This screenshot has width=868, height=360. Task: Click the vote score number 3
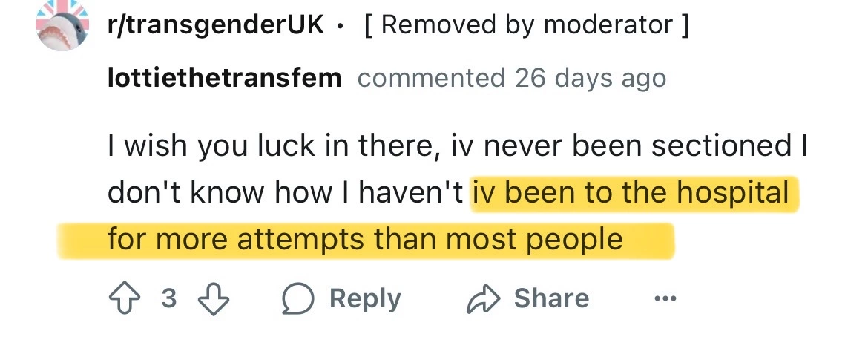click(x=168, y=298)
